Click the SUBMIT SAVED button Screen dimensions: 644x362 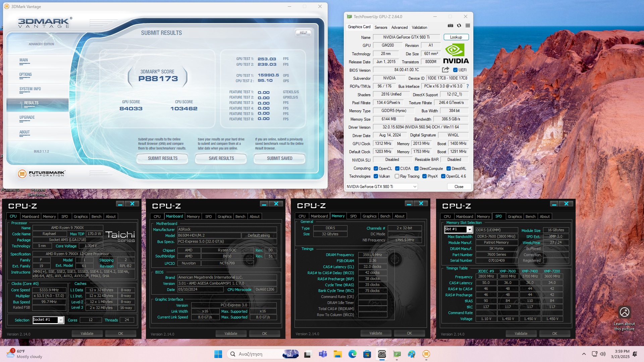pos(280,158)
